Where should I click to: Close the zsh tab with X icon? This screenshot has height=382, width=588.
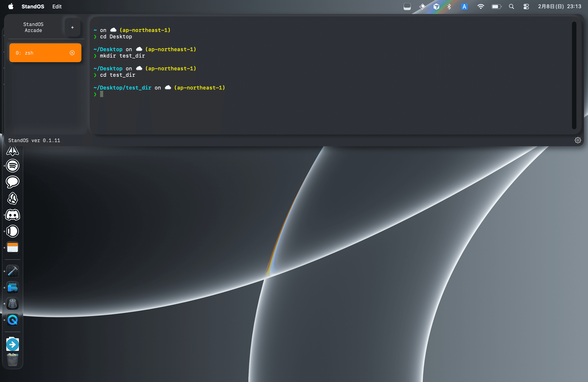(x=72, y=53)
